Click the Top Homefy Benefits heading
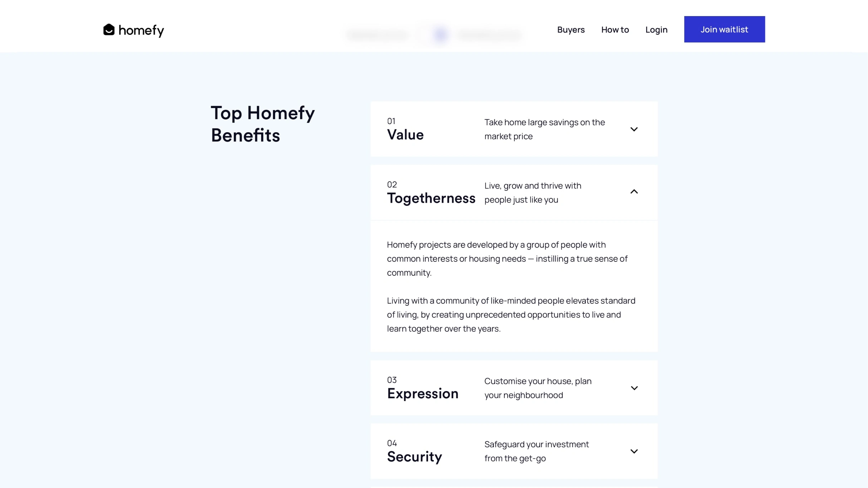Viewport: 868px width, 488px height. click(x=263, y=124)
